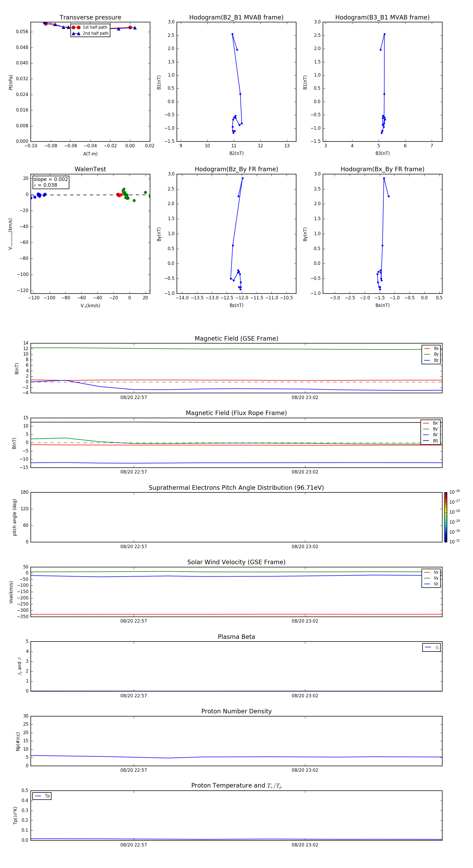Viewport: 473px width, 868px height.
Task: Click the "Pt(nPa)" y-axis label
Action: point(11,82)
